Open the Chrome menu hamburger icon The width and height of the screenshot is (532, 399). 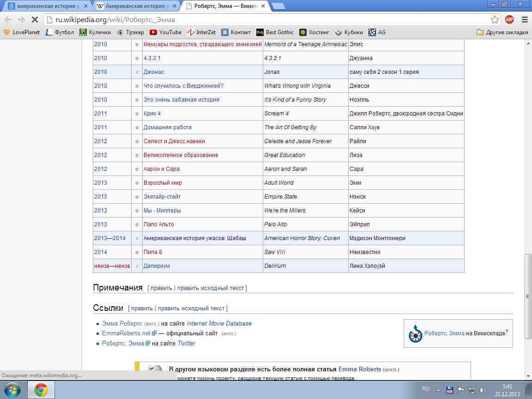click(x=525, y=19)
